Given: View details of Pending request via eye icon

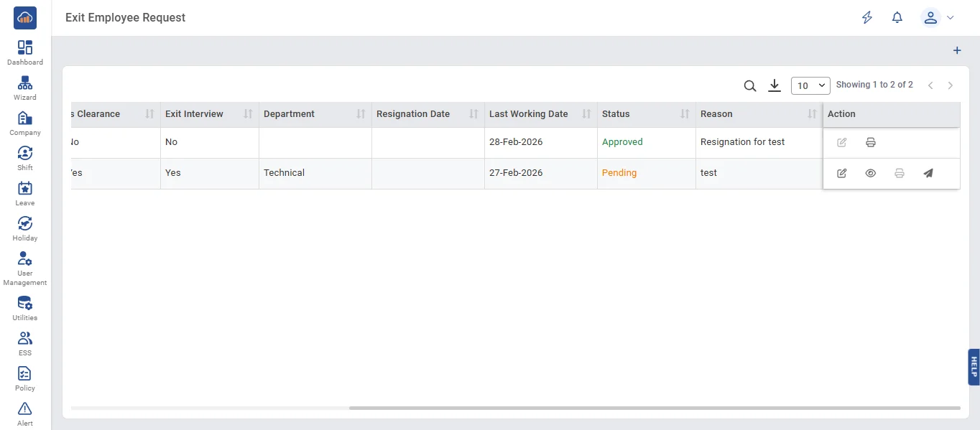Looking at the screenshot, I should [870, 173].
